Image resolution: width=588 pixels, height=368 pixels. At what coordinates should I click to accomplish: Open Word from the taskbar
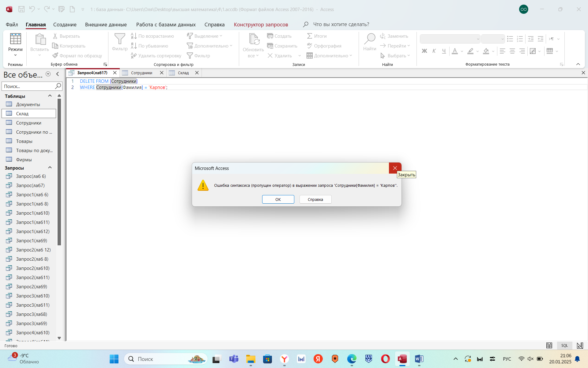coord(419,359)
